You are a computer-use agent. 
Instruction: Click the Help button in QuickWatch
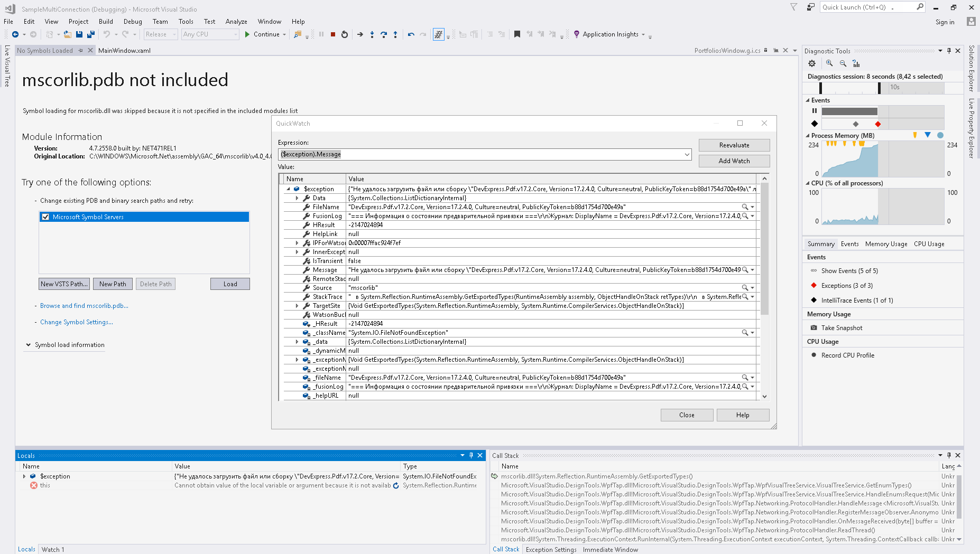point(743,415)
